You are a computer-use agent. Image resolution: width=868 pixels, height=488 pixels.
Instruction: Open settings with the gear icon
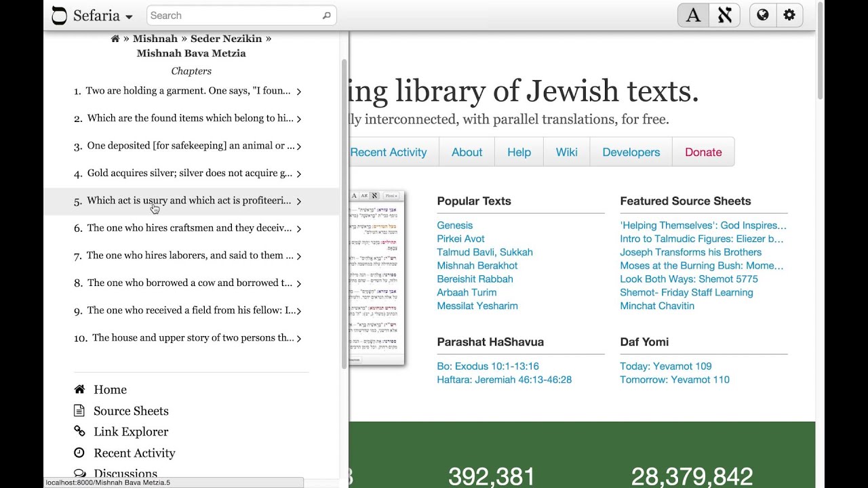(789, 15)
